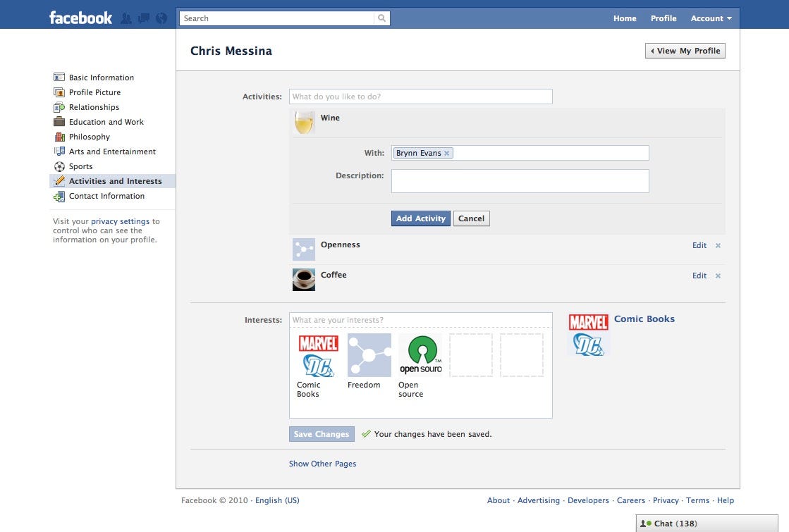This screenshot has width=789, height=532.
Task: Select the Freedom interest tile
Action: tap(369, 361)
